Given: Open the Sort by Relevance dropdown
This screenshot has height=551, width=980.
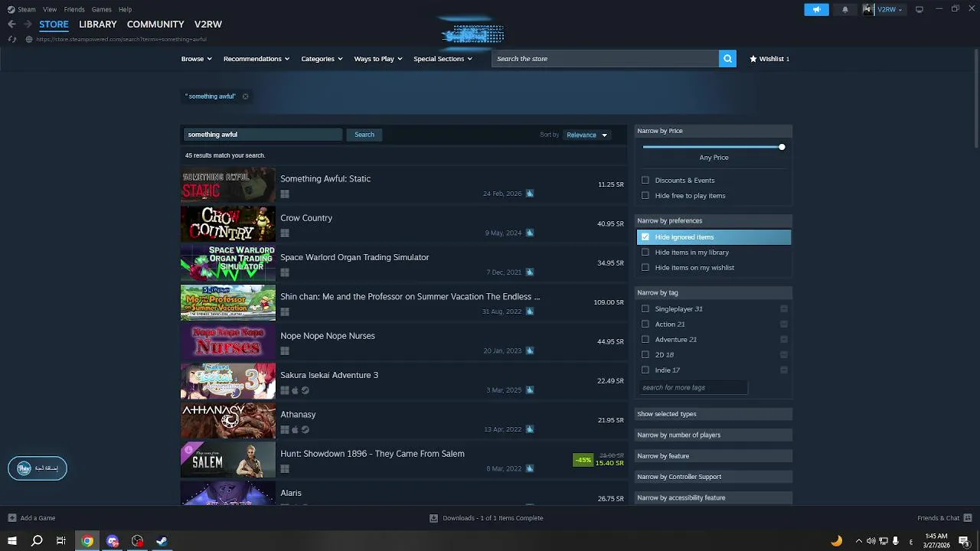Looking at the screenshot, I should [586, 135].
